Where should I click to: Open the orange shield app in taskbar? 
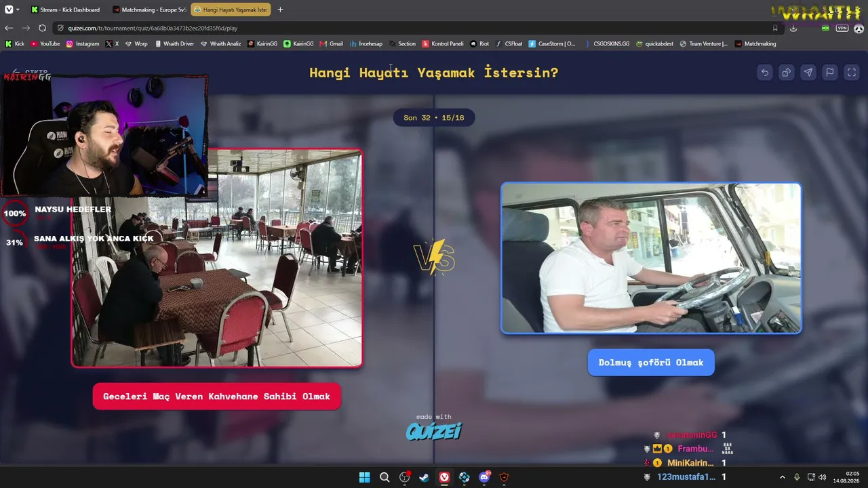coord(504,477)
